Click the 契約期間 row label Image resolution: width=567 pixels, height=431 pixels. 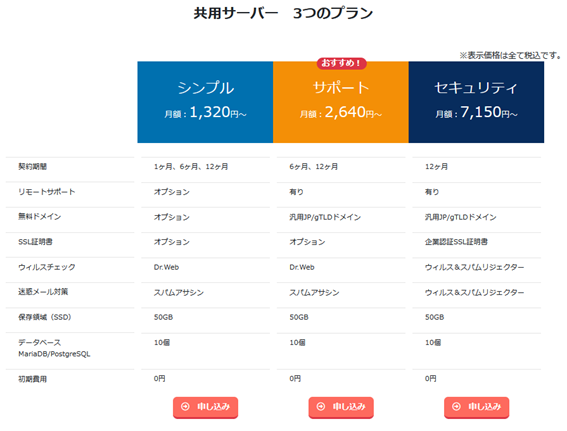(x=33, y=167)
